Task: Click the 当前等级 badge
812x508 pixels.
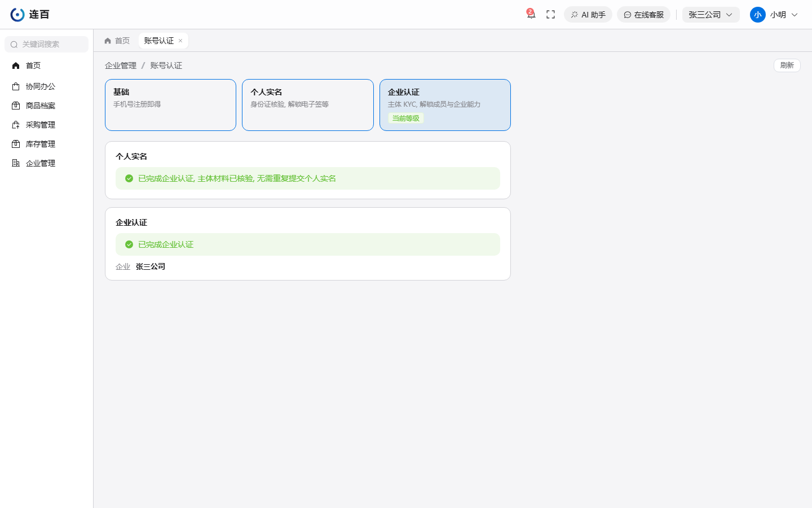Action: [x=406, y=118]
